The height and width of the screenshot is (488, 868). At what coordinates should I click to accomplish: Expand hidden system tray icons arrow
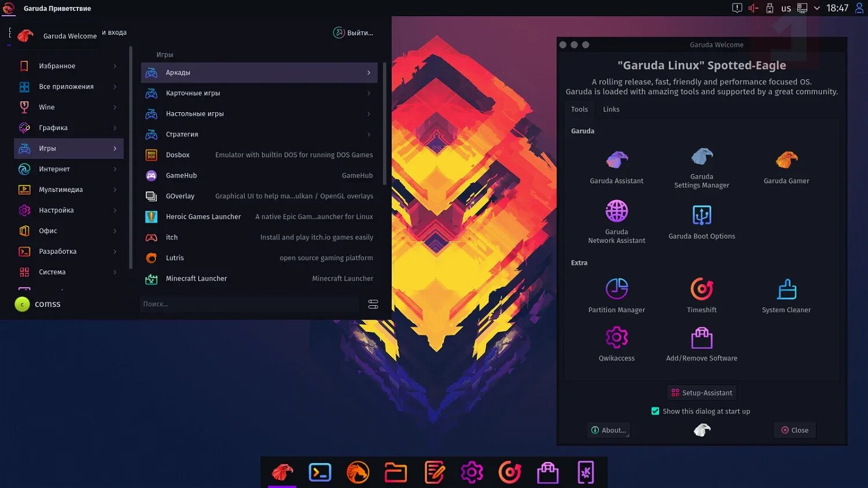pos(816,8)
